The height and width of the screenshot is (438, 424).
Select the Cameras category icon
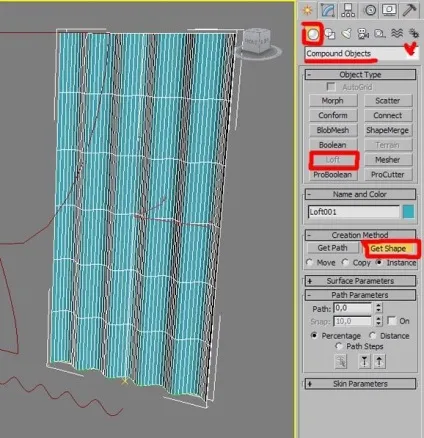click(x=363, y=34)
